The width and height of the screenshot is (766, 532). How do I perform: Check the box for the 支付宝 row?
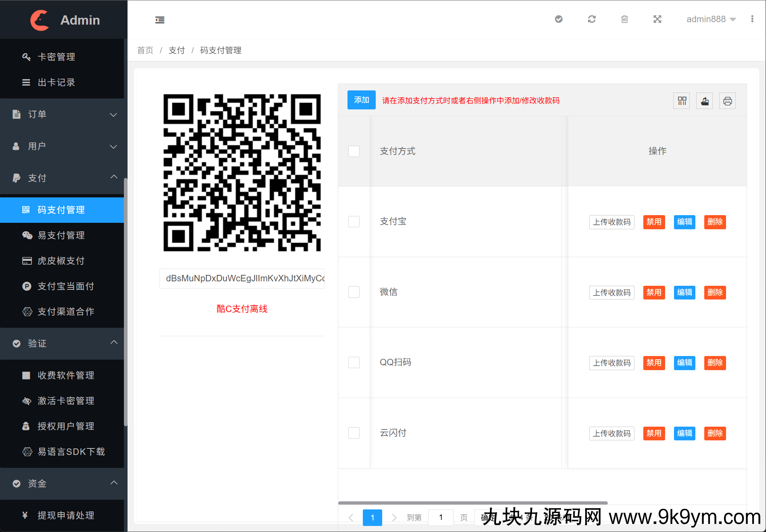(x=354, y=222)
